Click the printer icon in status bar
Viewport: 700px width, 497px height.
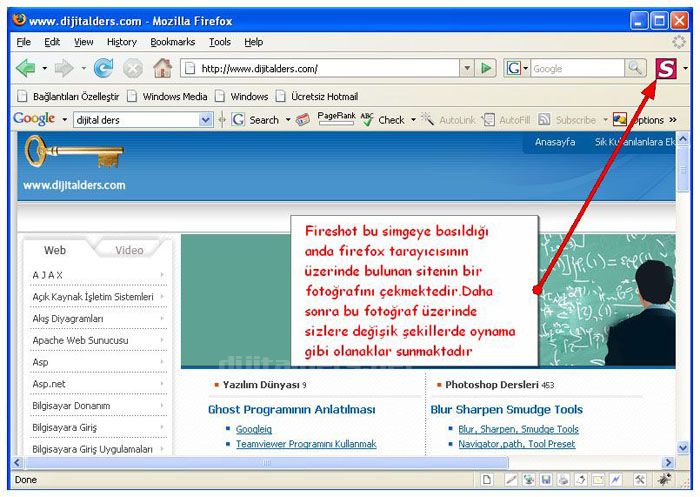pos(564,480)
